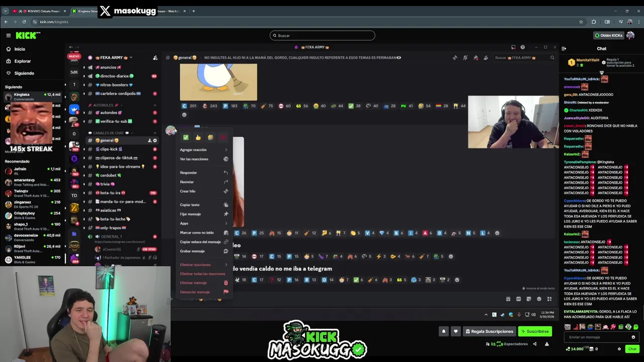
Task: Join the GENERAL 1 voice channel
Action: point(122,236)
